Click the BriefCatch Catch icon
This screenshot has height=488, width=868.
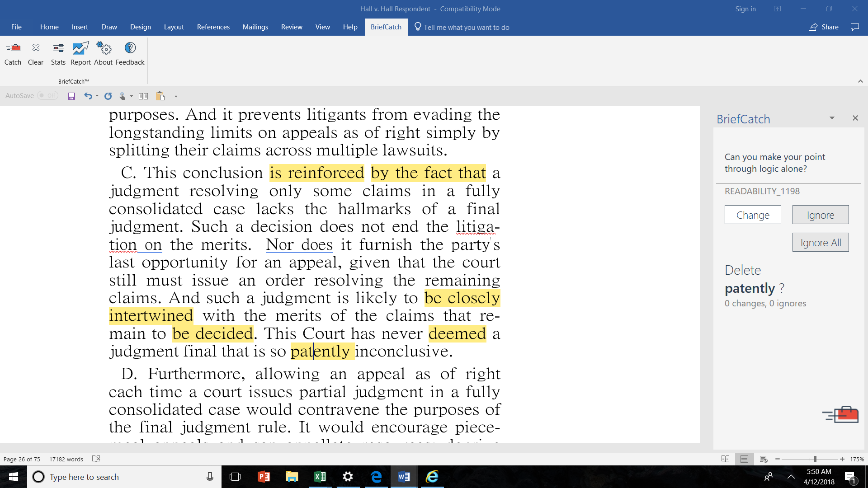coord(13,48)
